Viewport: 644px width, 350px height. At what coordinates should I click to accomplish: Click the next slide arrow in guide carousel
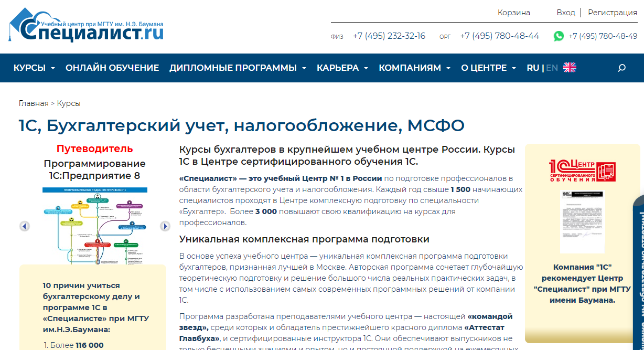pos(165,226)
